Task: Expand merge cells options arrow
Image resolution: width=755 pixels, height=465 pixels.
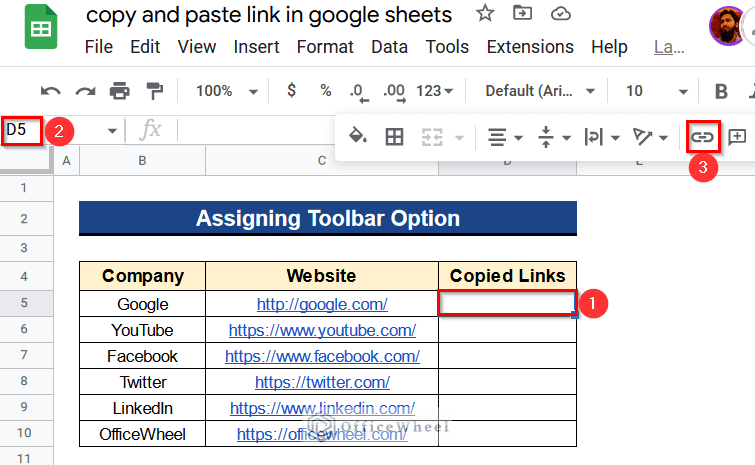Action: coord(460,138)
